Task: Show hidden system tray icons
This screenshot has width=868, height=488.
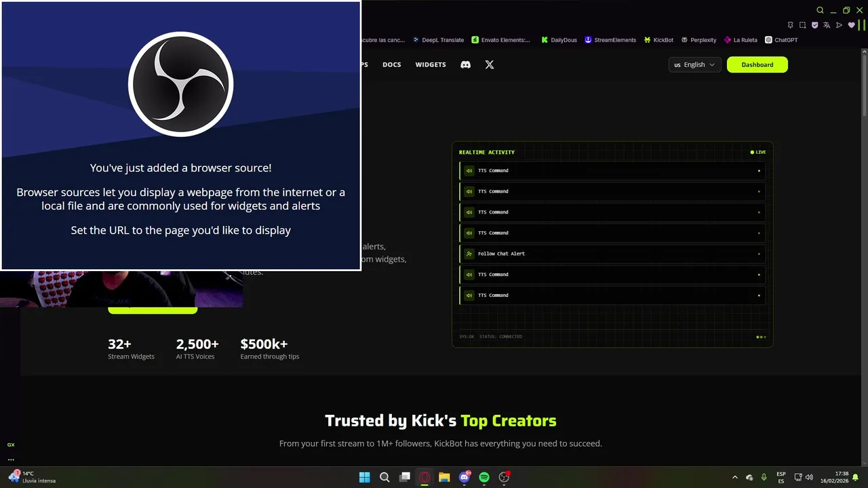Action: pyautogui.click(x=735, y=477)
